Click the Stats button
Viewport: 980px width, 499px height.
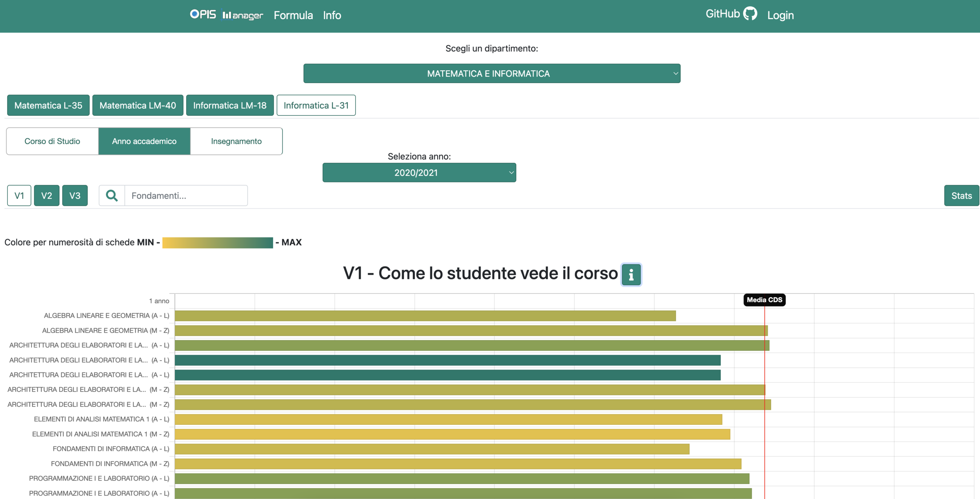point(961,195)
